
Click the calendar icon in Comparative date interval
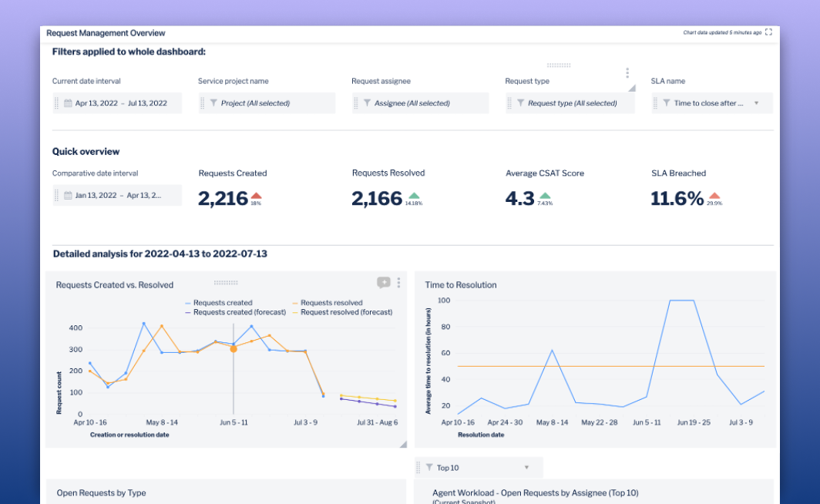click(68, 195)
